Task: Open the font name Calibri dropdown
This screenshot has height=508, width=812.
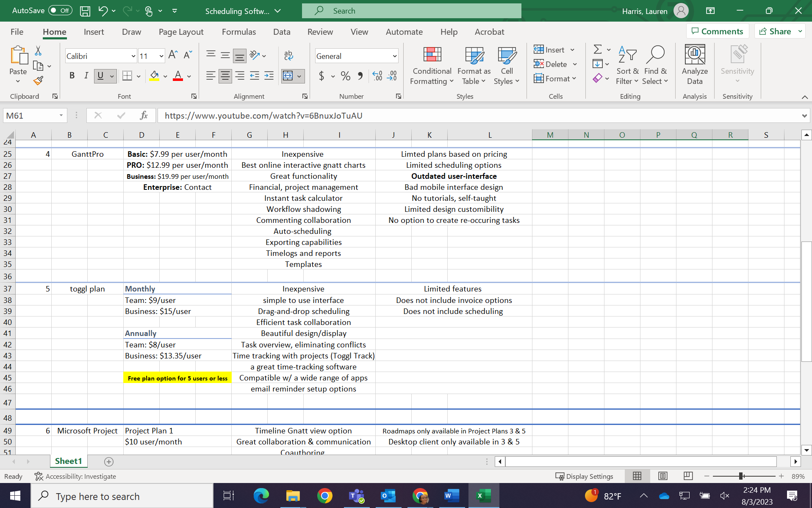Action: coord(133,56)
